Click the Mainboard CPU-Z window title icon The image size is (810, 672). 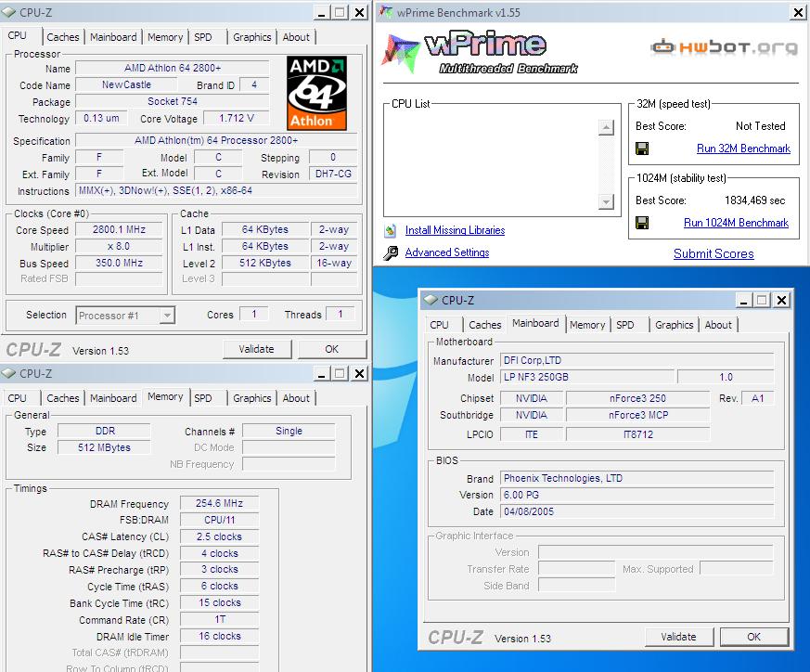tap(431, 300)
